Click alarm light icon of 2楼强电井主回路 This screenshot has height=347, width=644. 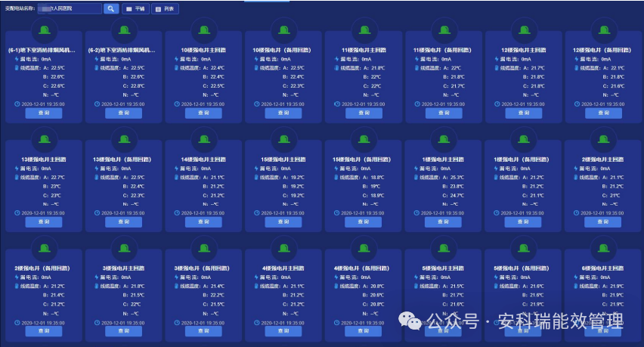point(603,139)
